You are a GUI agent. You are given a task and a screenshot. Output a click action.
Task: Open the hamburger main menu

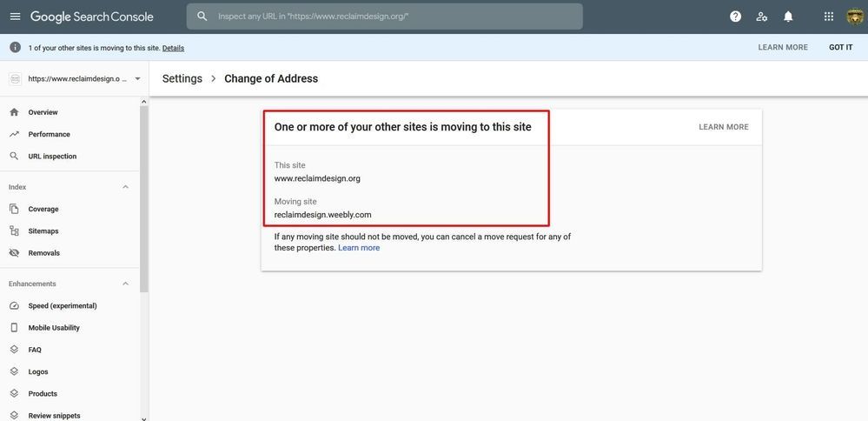(x=16, y=17)
